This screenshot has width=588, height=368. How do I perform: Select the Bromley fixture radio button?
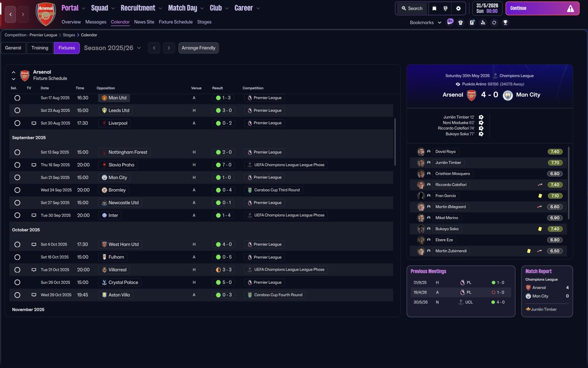[x=17, y=190]
